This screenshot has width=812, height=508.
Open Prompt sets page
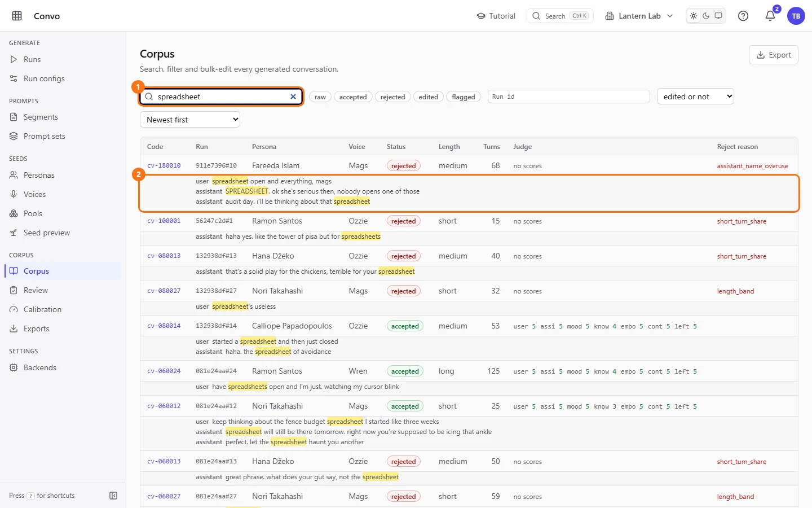tap(63, 136)
